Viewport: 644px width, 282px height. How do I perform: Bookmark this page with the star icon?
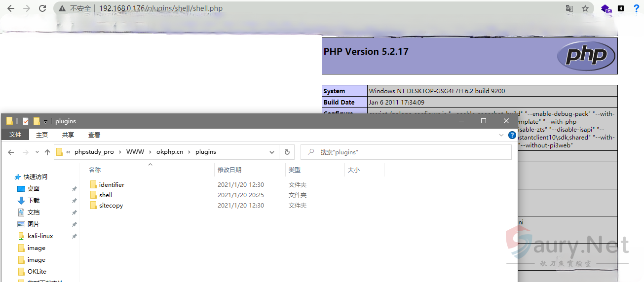coord(585,8)
